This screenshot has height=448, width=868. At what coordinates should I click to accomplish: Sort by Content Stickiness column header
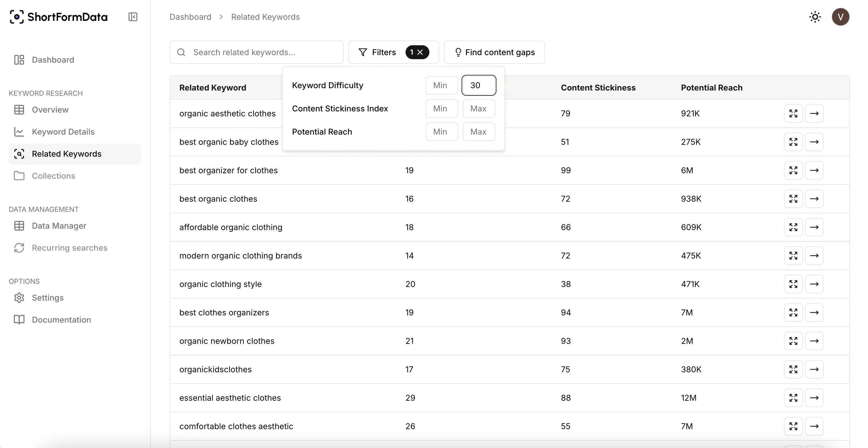598,88
